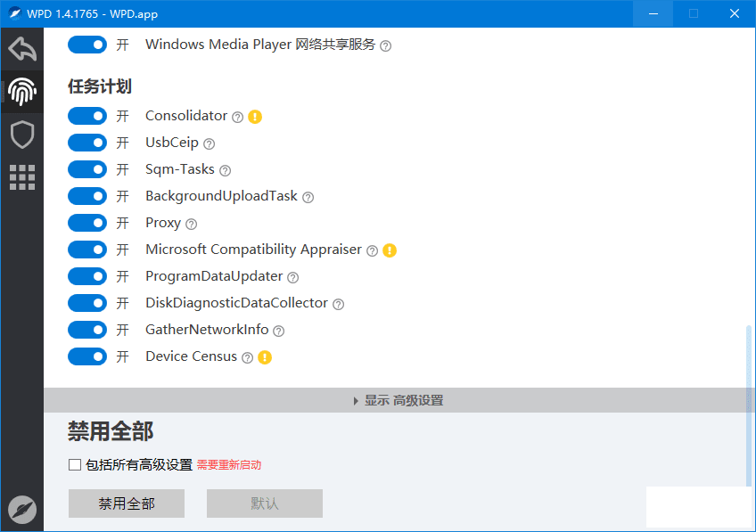Image resolution: width=756 pixels, height=532 pixels.
Task: Toggle the ProgramDataUpdater switch
Action: (x=87, y=276)
